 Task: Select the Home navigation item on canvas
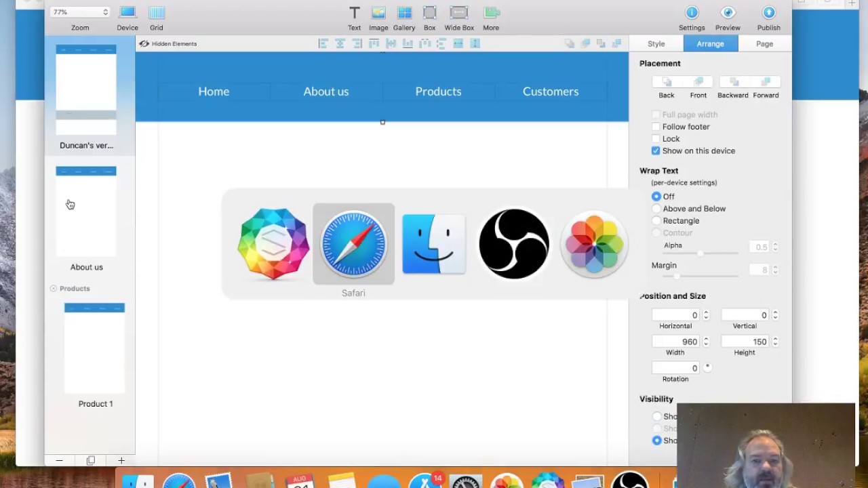coord(214,91)
